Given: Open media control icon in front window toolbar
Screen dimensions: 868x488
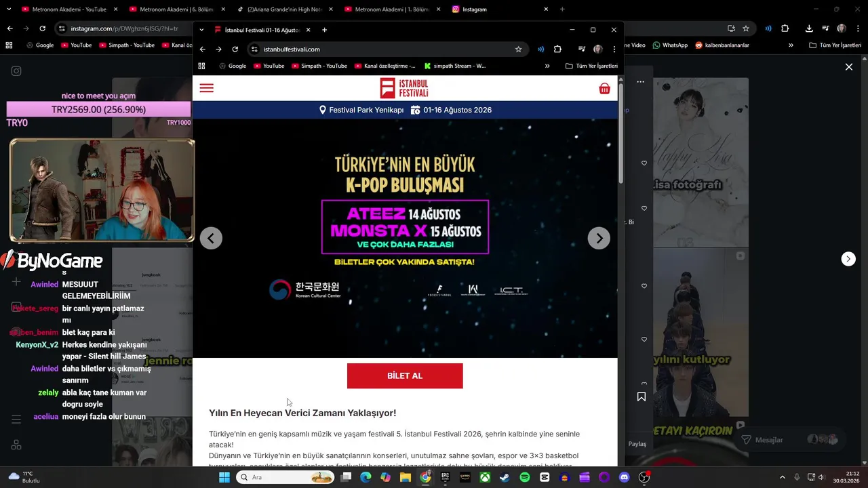Looking at the screenshot, I should 582,49.
